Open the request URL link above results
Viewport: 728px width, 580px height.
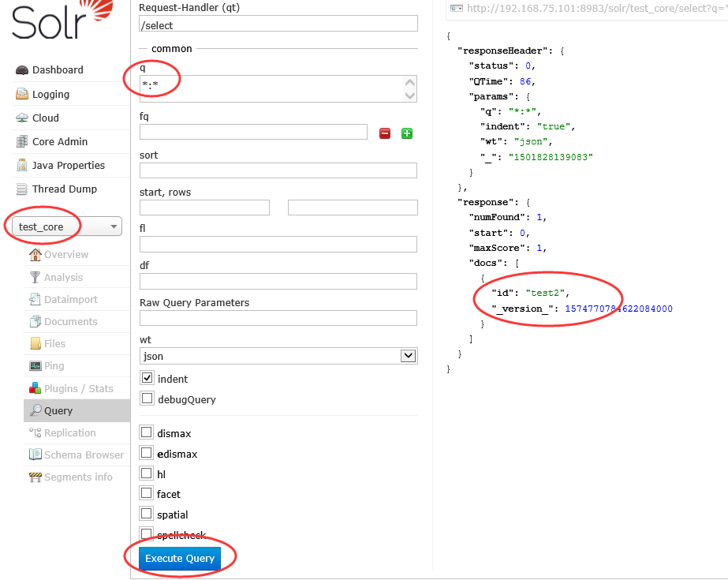coord(597,9)
